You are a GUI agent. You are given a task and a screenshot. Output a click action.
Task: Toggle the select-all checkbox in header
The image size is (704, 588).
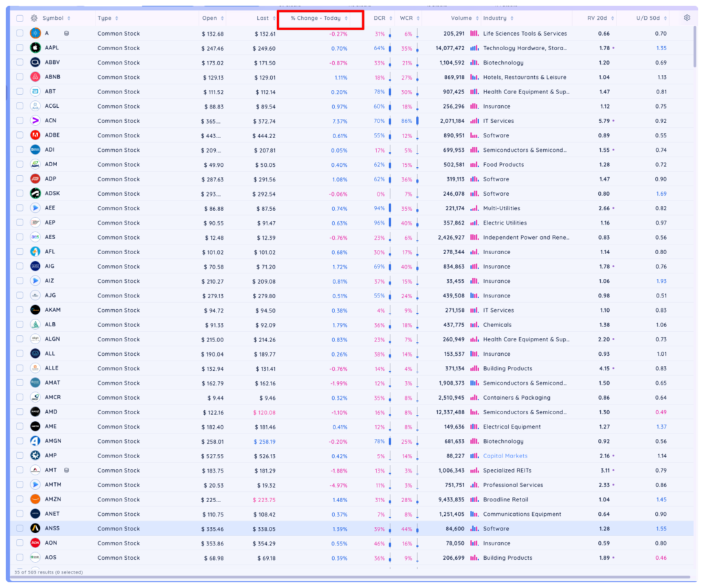tap(20, 19)
